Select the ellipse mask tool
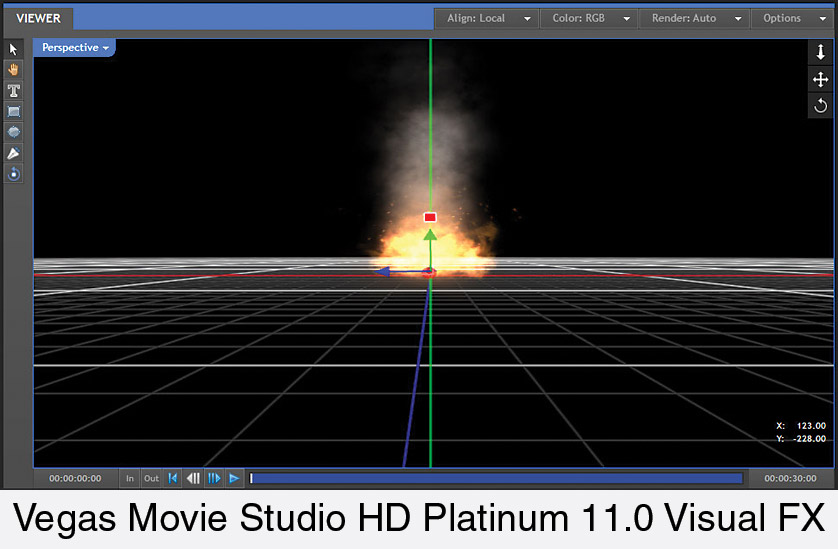The width and height of the screenshot is (838, 549). tap(13, 132)
